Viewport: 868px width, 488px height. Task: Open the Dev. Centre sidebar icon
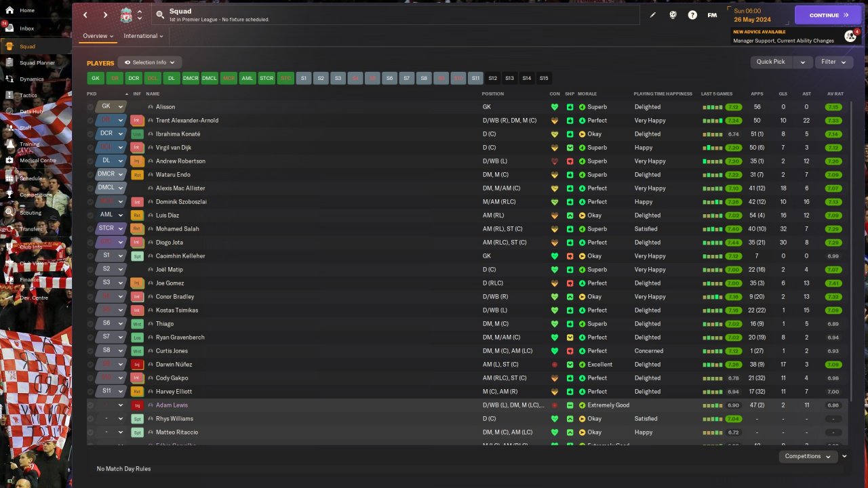[9, 298]
